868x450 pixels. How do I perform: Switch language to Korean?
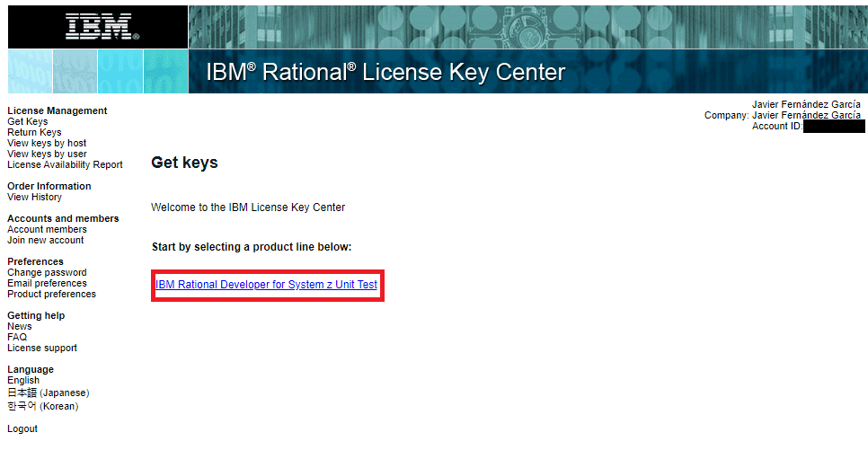point(42,406)
